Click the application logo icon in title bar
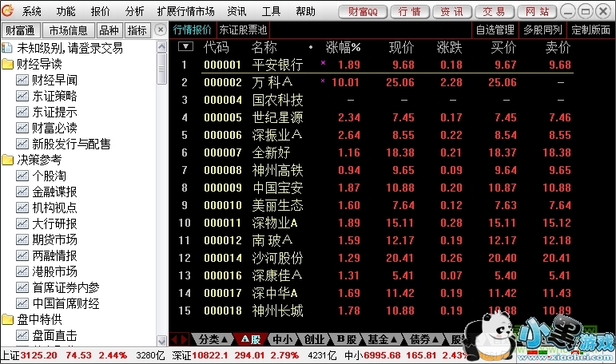The image size is (616, 364). point(7,10)
